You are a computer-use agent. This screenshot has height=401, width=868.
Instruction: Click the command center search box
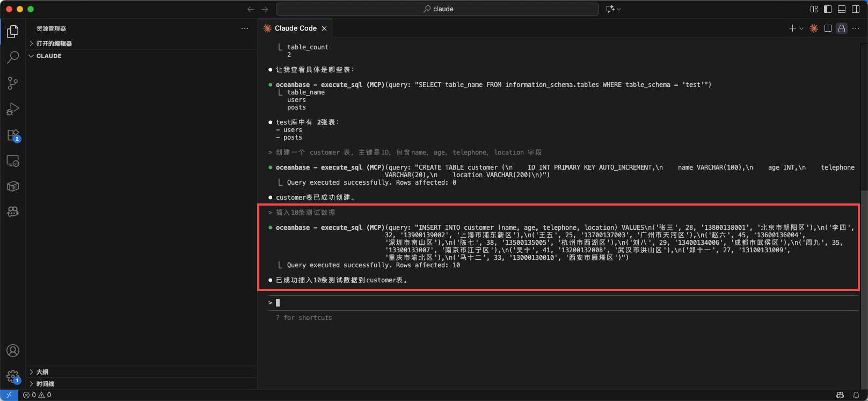coord(437,9)
